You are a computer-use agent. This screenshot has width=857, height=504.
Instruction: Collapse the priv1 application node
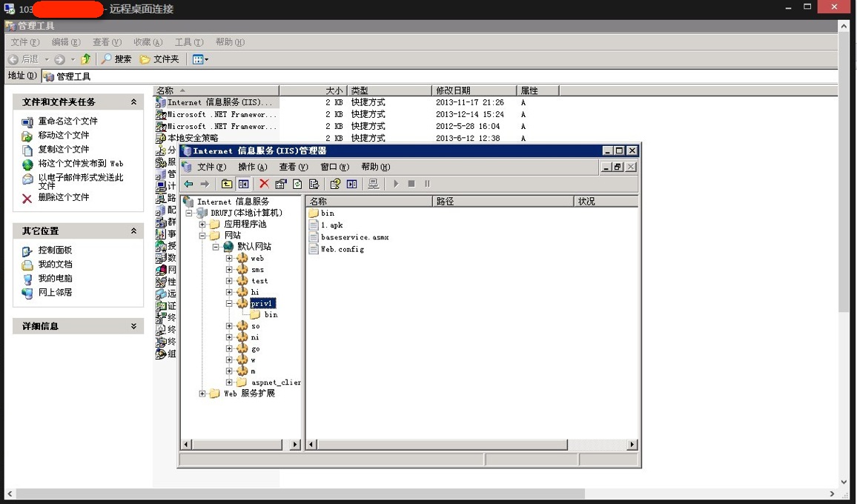pos(229,303)
